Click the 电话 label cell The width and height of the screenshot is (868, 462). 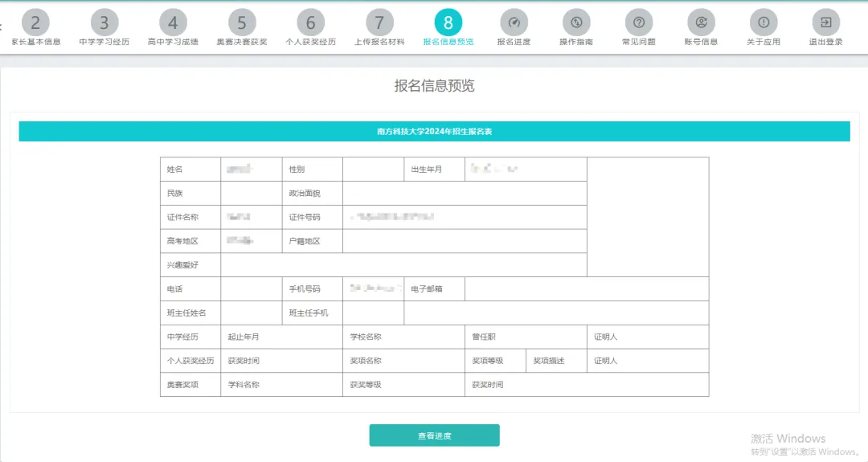[190, 288]
